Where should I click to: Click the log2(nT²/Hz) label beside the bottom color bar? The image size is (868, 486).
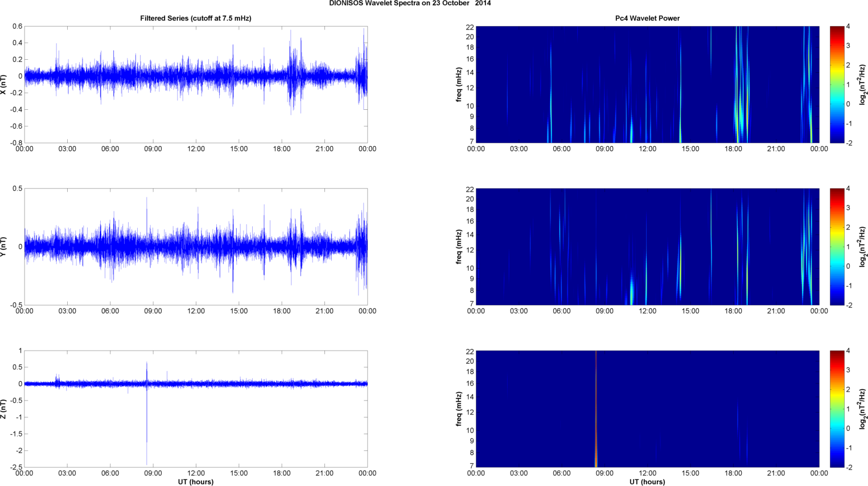[x=863, y=409]
